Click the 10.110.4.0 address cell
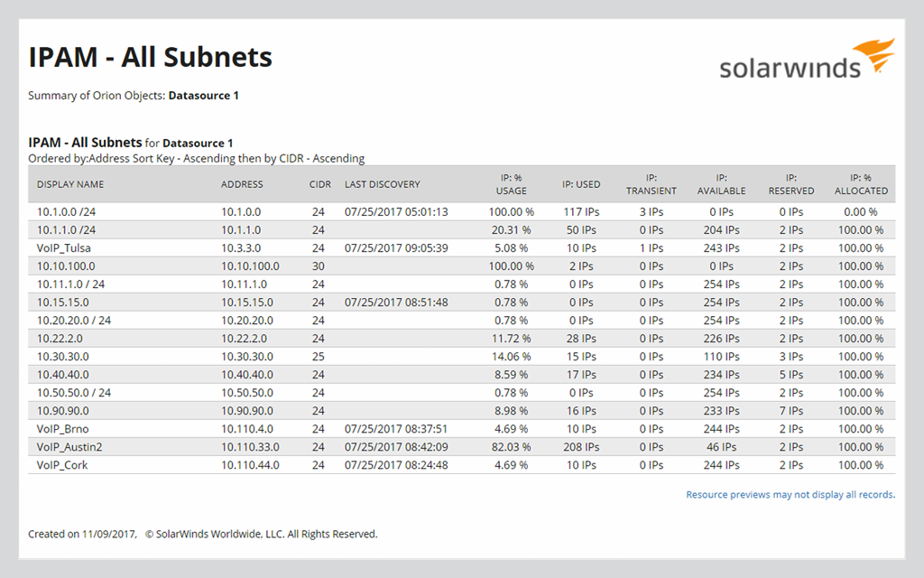 pos(247,429)
